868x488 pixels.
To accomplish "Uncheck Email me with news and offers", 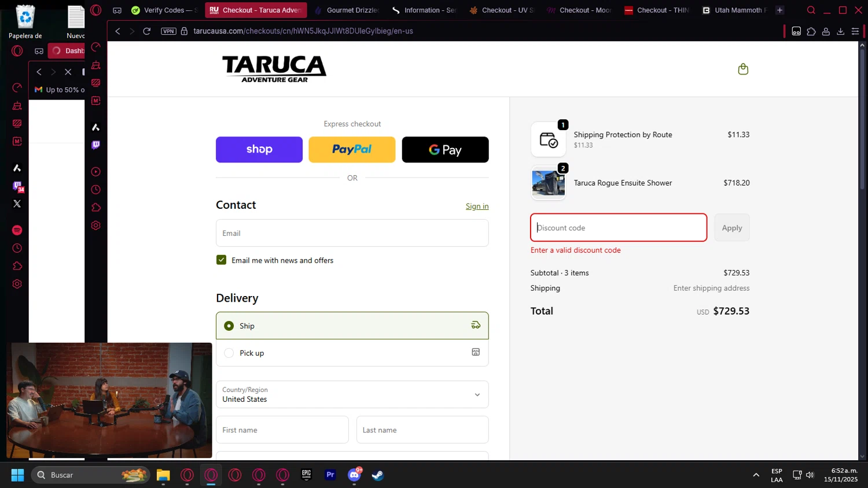I will 221,260.
